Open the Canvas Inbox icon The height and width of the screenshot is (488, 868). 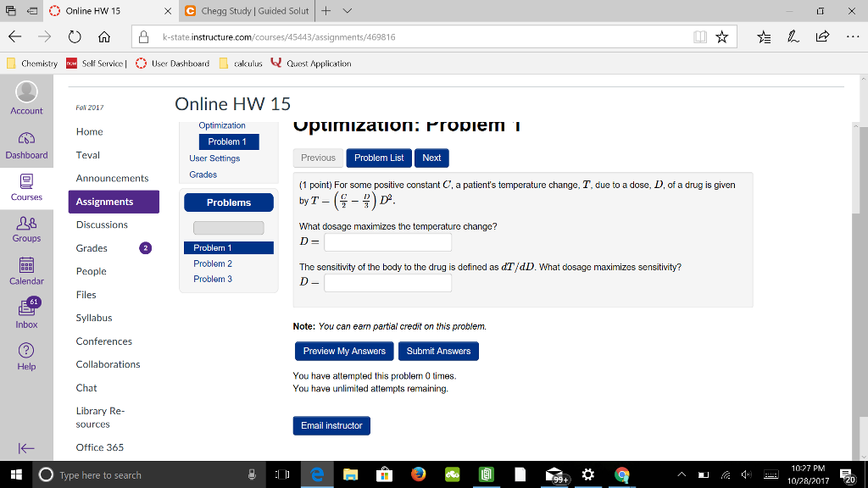(26, 307)
